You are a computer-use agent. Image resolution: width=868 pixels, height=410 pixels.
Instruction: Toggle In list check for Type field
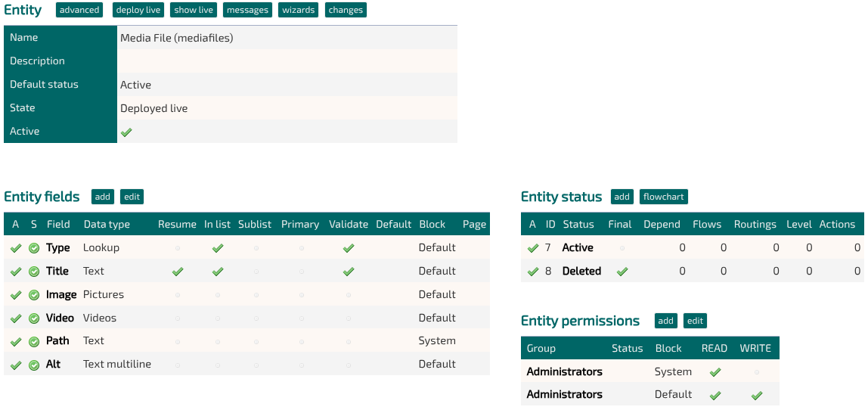218,248
